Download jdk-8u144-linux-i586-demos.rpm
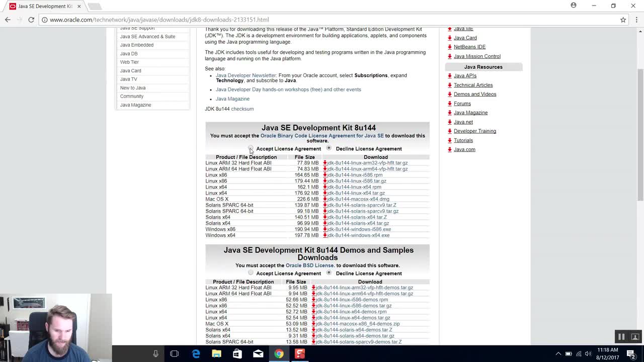 click(352, 300)
